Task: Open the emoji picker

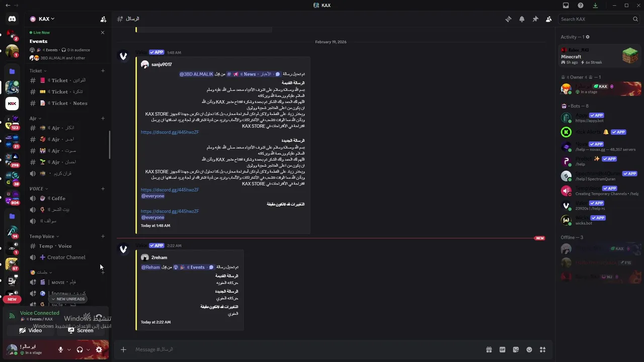Action: pyautogui.click(x=529, y=350)
